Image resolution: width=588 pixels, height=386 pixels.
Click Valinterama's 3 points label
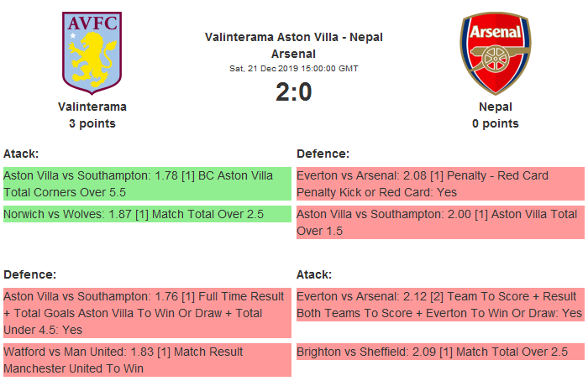pyautogui.click(x=92, y=123)
